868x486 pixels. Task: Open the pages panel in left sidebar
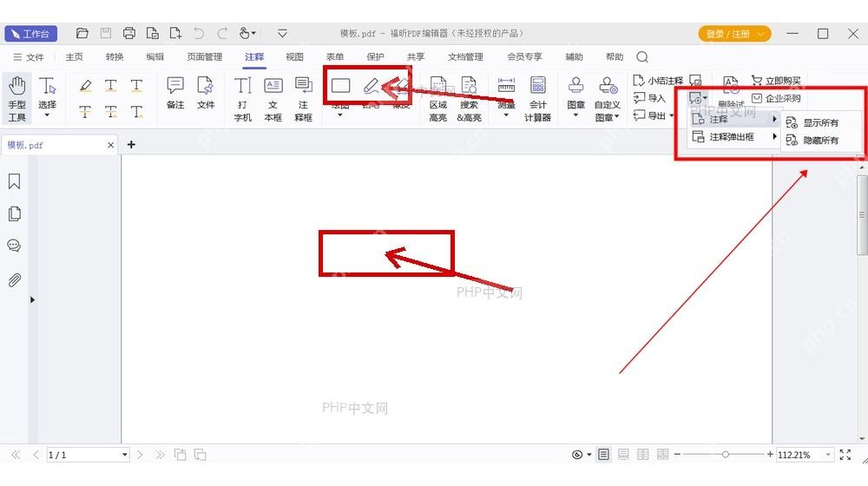pyautogui.click(x=15, y=213)
